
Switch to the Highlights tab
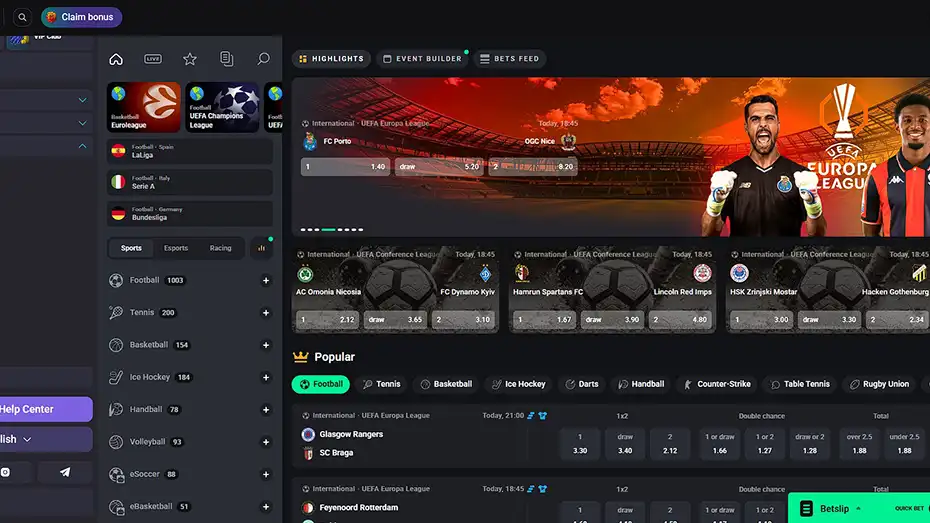(332, 59)
